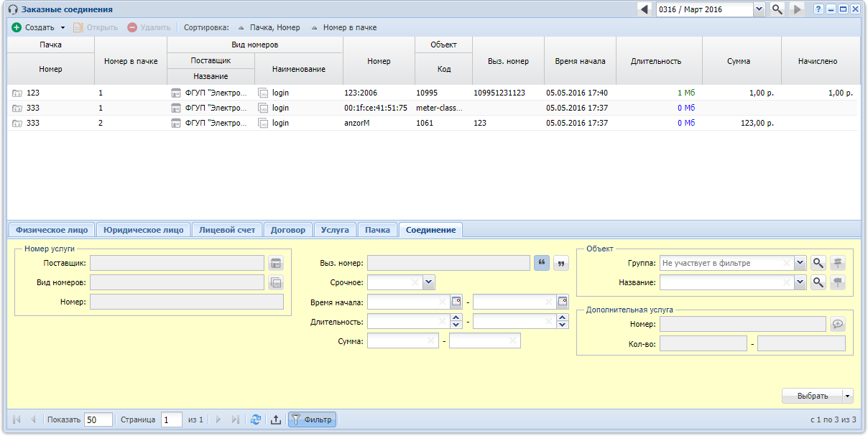Select the row with number 123:2006
Screen dimensions: 868x436
tap(431, 93)
